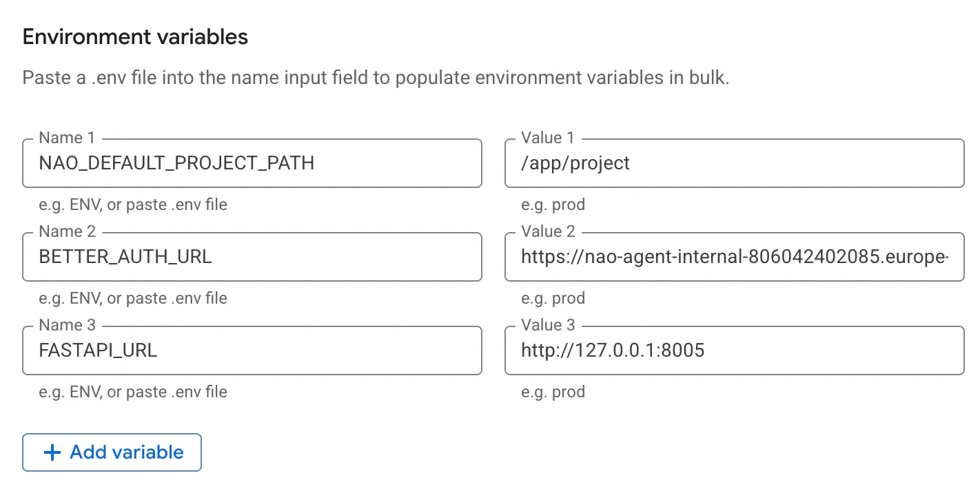Viewport: 980px width, 482px height.
Task: Select the Name 2 field with BETTER_AUTH_URL
Action: coord(252,257)
